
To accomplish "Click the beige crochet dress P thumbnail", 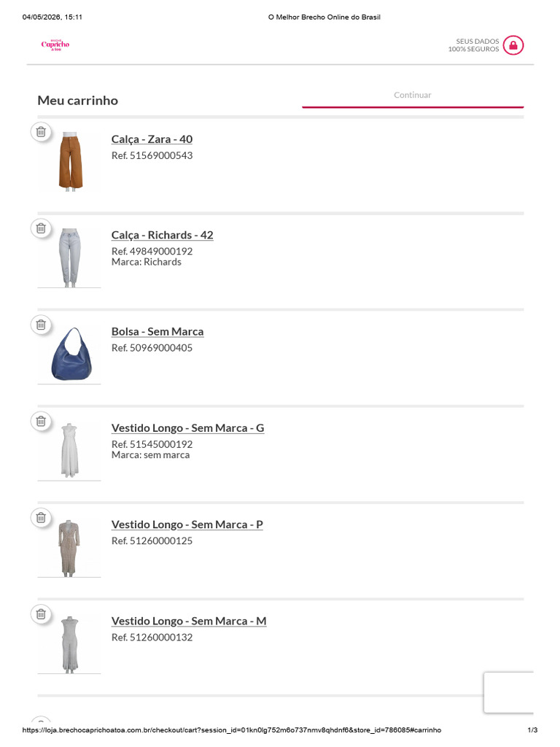I will point(69,548).
